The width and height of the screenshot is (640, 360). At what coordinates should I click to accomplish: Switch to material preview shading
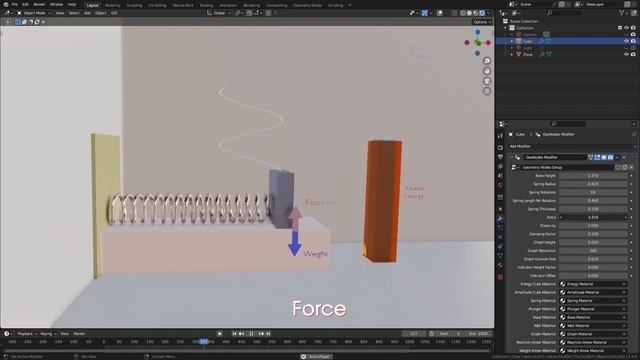click(476, 13)
